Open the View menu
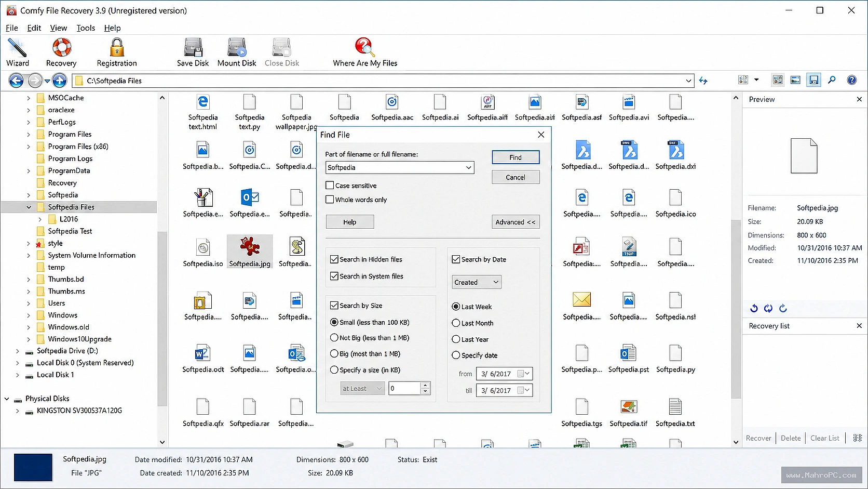The image size is (868, 489). 58,28
